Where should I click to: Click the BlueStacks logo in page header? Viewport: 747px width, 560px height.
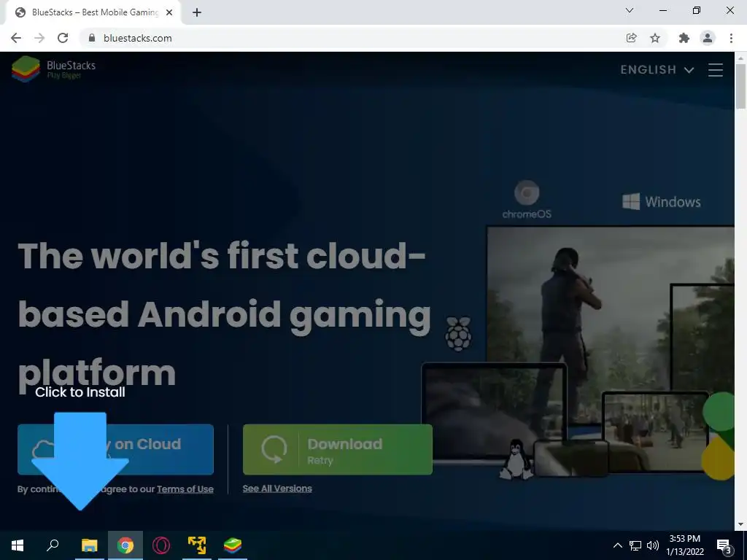[54, 69]
